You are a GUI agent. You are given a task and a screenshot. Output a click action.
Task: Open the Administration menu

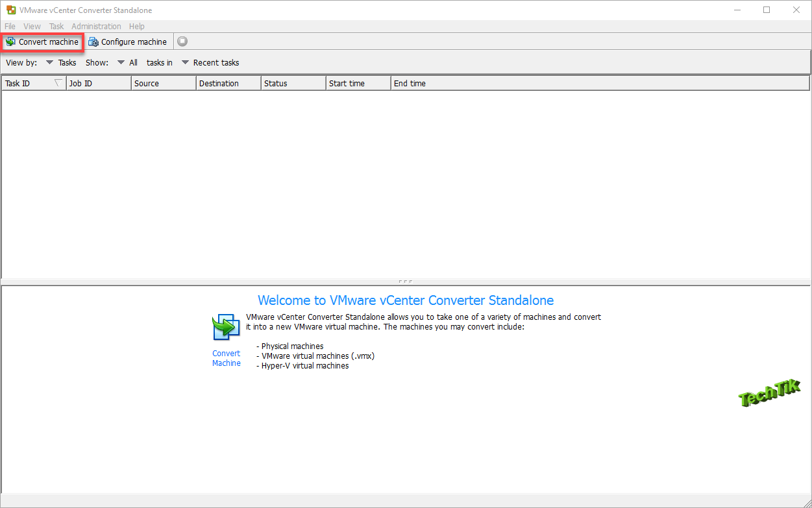(x=96, y=27)
